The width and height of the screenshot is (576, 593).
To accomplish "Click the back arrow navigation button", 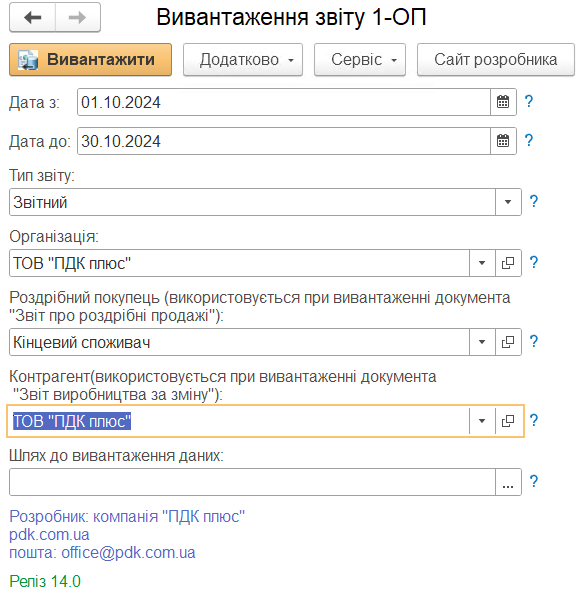I will click(33, 17).
